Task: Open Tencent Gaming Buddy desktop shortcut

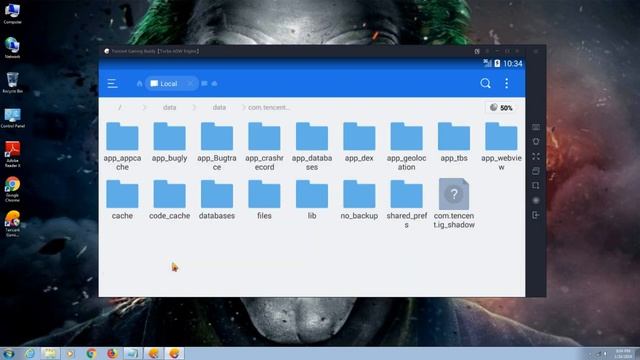Action: [12, 224]
